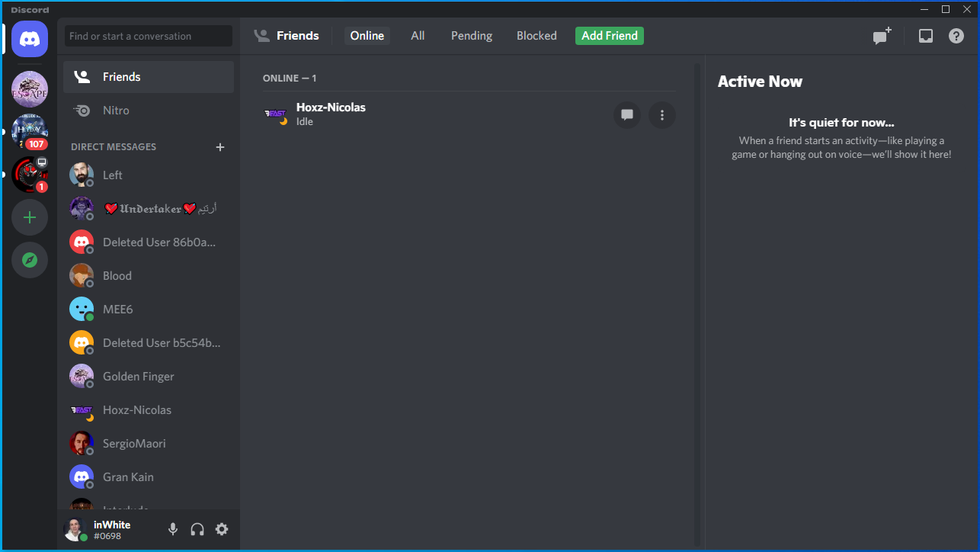Select Friends in the sidebar
Image resolution: width=980 pixels, height=552 pixels.
point(149,77)
